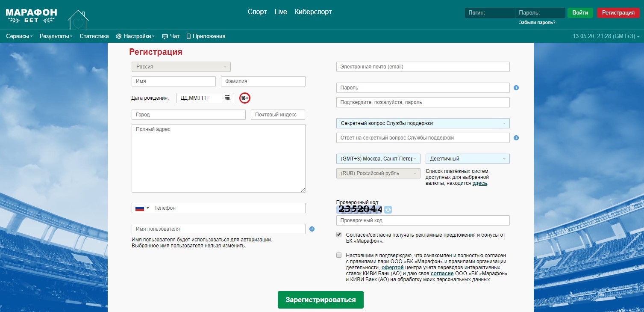Uncheck the promotional offers consent checkbox
This screenshot has width=644, height=312.
[339, 235]
